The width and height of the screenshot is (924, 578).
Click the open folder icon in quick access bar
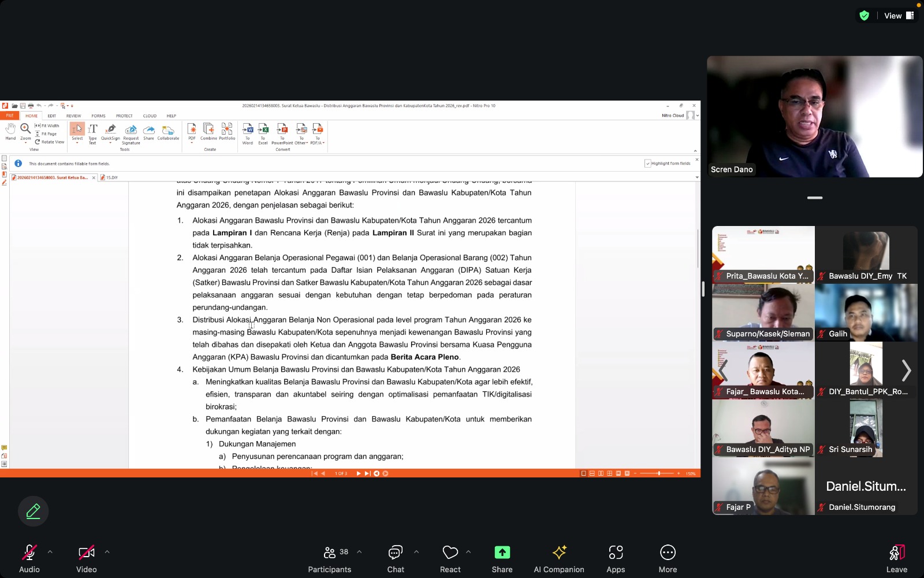pyautogui.click(x=14, y=106)
